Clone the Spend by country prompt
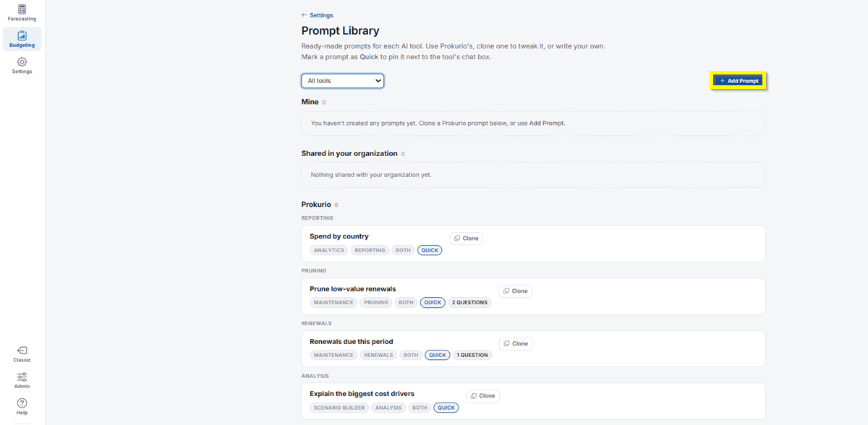The height and width of the screenshot is (425, 868). pyautogui.click(x=466, y=239)
